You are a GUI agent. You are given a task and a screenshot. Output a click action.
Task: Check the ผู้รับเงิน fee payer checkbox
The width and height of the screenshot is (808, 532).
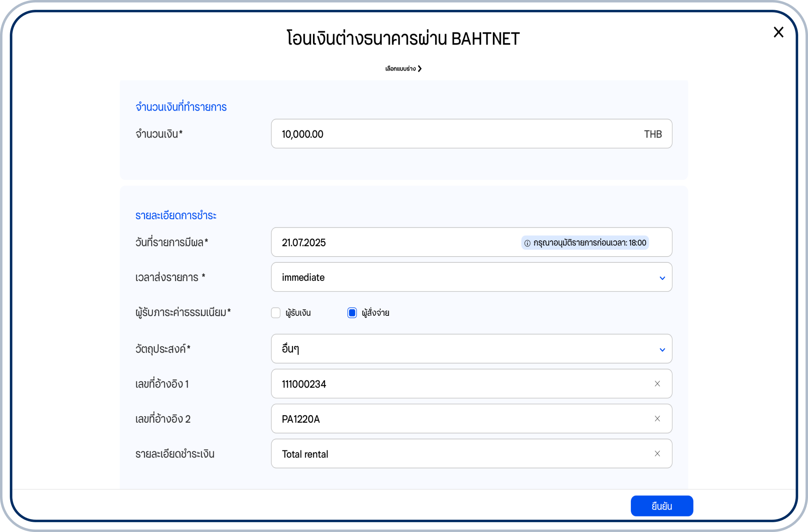click(x=276, y=313)
